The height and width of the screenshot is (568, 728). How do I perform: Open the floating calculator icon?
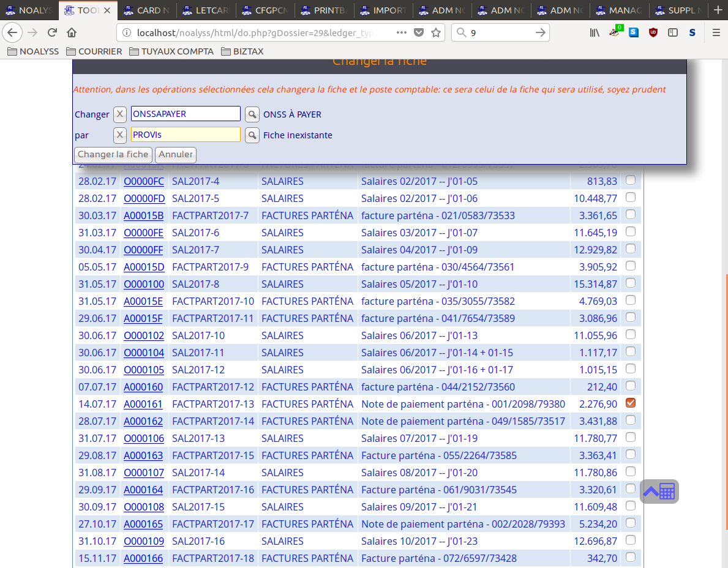pos(659,491)
